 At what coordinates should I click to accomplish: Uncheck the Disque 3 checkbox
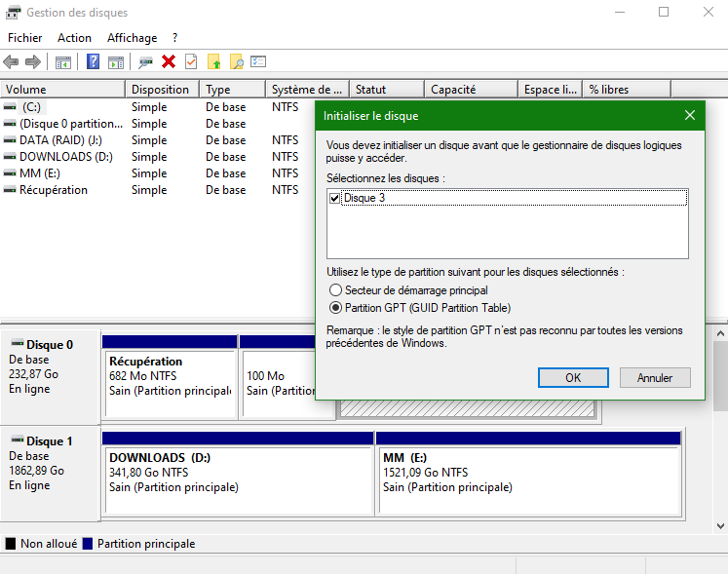click(336, 198)
